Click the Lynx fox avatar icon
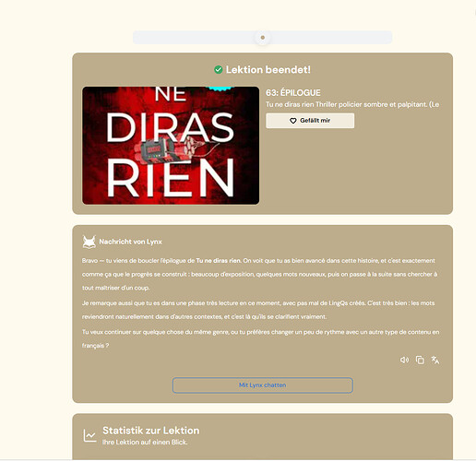 [x=89, y=242]
